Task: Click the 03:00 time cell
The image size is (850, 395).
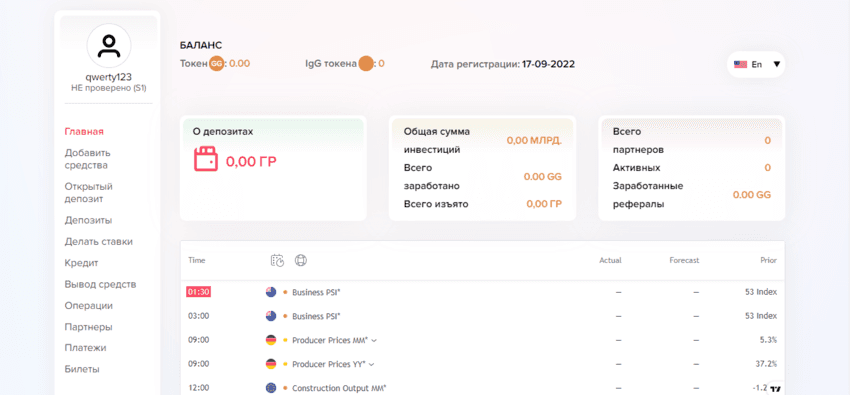Action: pos(198,316)
